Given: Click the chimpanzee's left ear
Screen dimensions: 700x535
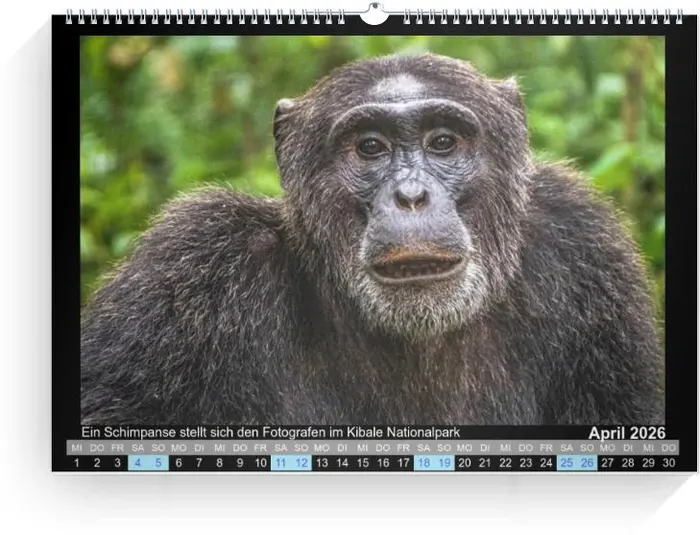Looking at the screenshot, I should (x=284, y=122).
